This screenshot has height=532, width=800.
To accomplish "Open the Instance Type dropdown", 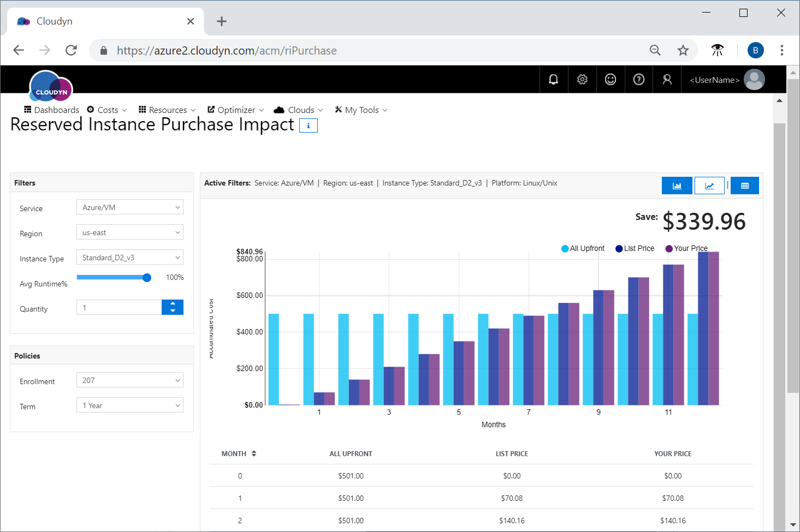I will pyautogui.click(x=130, y=258).
